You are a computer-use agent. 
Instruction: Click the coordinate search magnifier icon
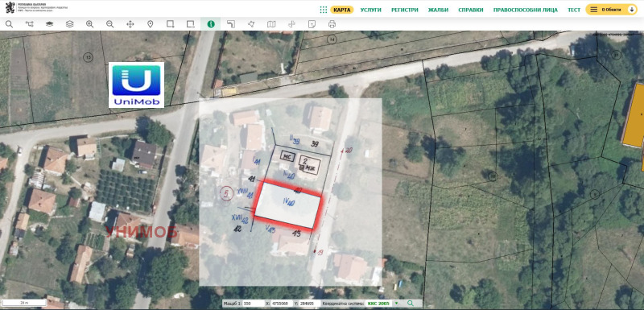tap(410, 304)
